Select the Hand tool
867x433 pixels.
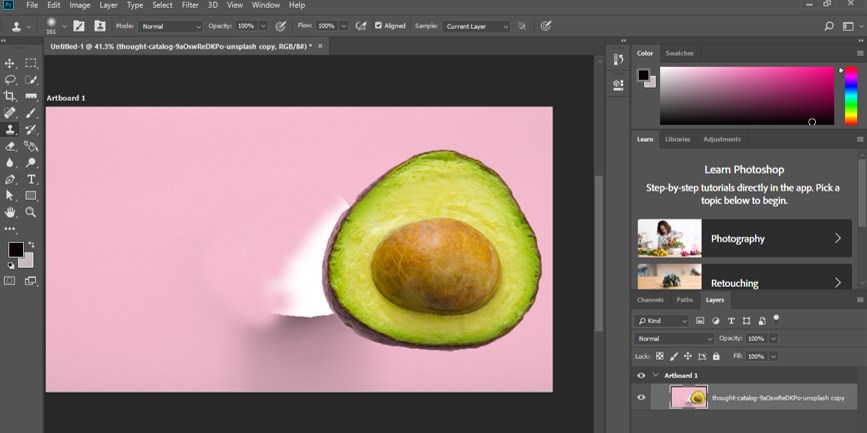coord(10,212)
